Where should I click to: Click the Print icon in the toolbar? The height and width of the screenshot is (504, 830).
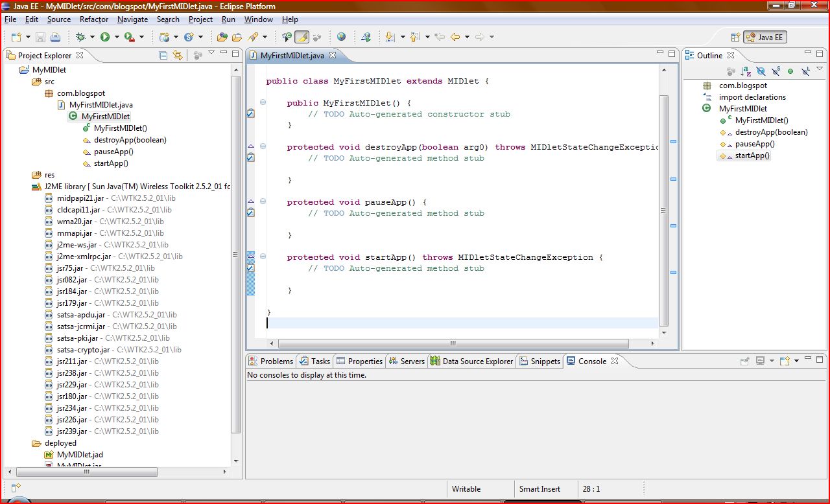pyautogui.click(x=56, y=37)
